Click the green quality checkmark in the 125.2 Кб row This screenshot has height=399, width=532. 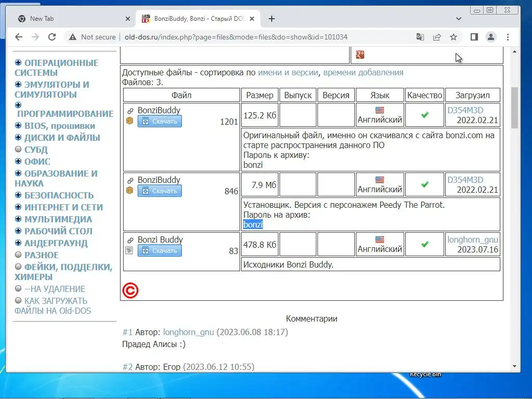pos(425,115)
